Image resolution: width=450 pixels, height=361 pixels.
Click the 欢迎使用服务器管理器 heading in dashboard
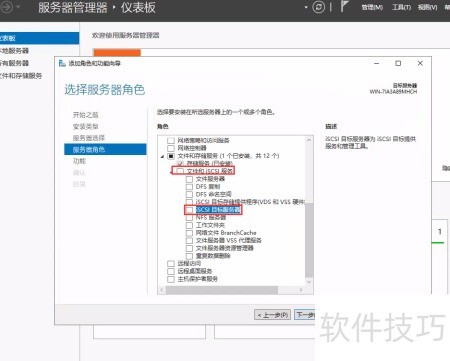(126, 35)
